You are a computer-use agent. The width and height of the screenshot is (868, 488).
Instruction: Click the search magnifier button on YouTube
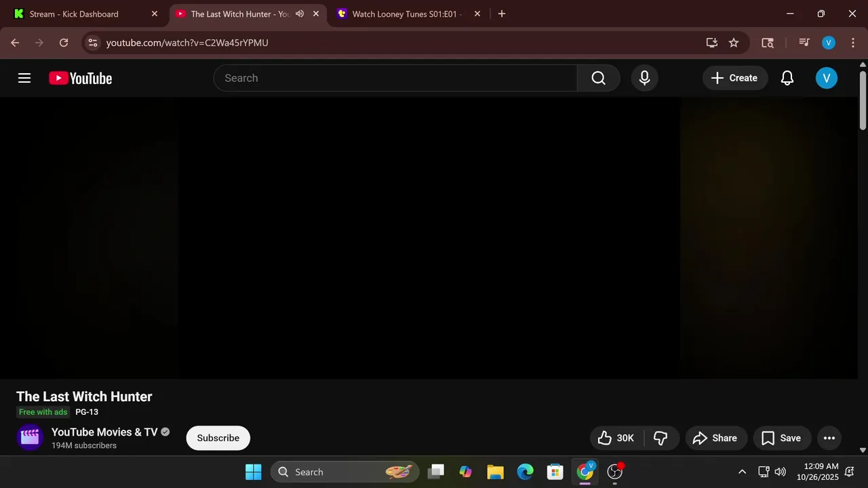598,78
